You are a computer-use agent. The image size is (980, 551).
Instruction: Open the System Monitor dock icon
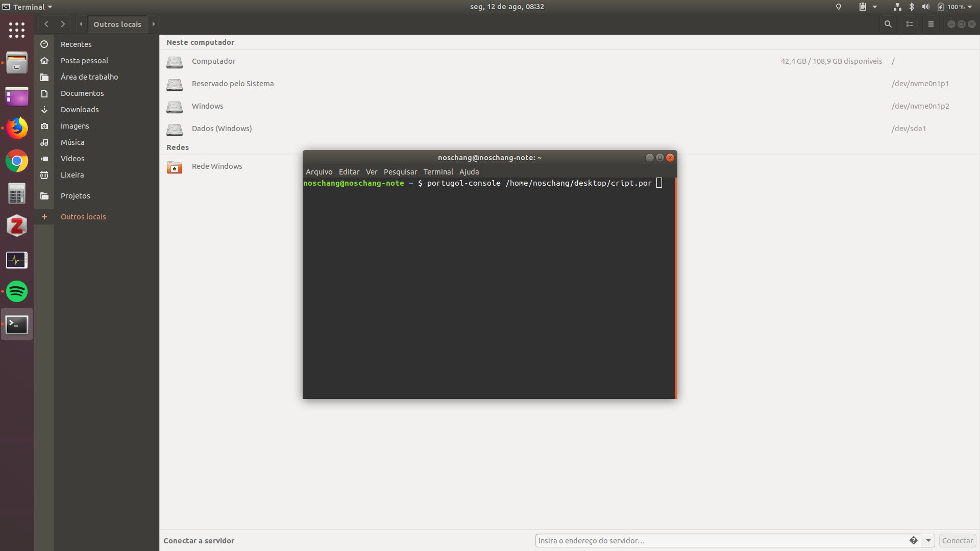coord(17,260)
